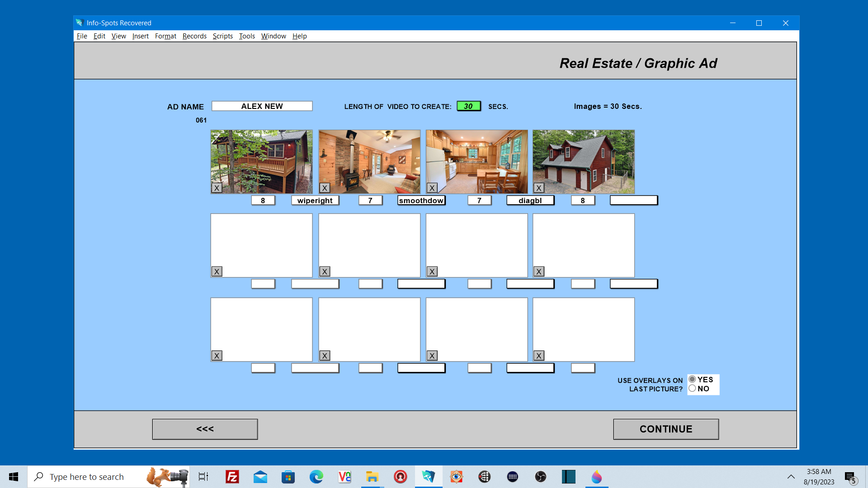Open the Help menu

tap(300, 36)
